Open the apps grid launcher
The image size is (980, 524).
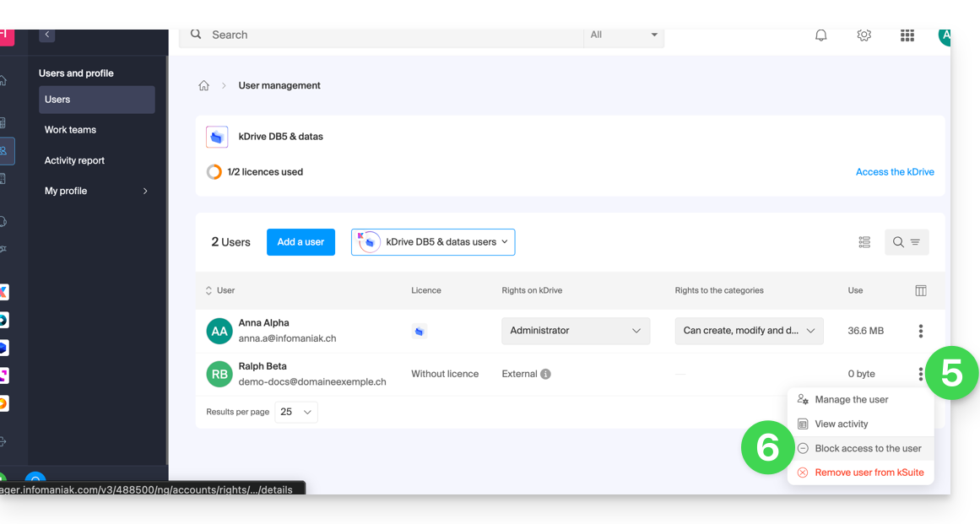(x=907, y=35)
